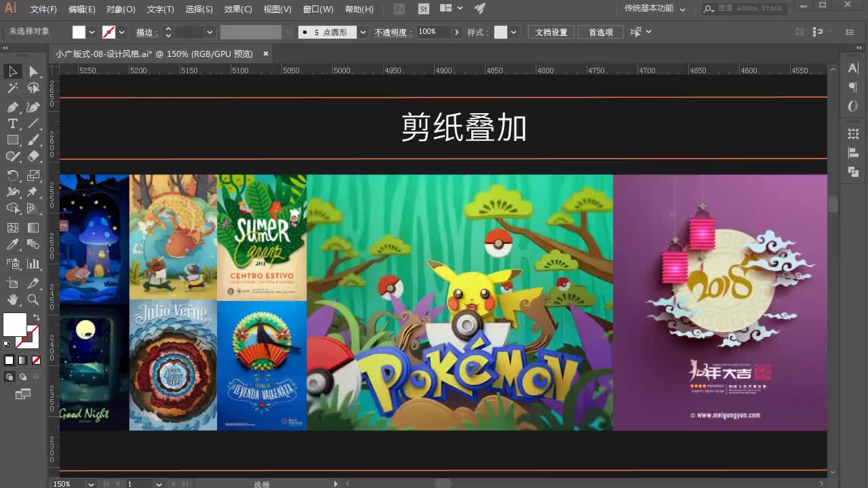
Task: Select the Scale tool
Action: pos(33,176)
